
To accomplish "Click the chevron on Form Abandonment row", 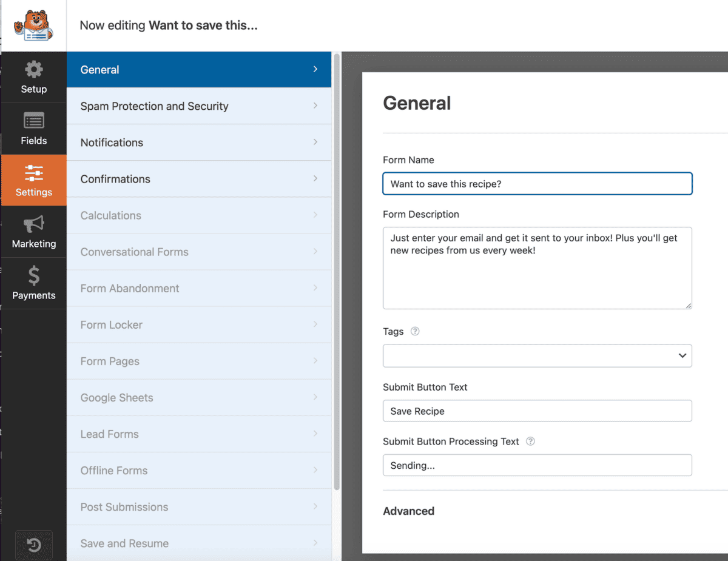I will (x=315, y=287).
